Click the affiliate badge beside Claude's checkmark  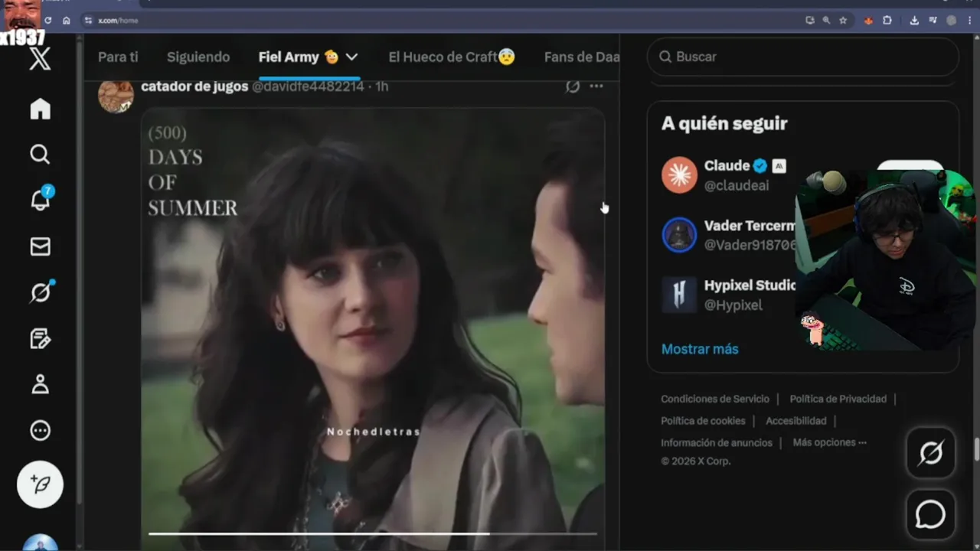pos(779,166)
